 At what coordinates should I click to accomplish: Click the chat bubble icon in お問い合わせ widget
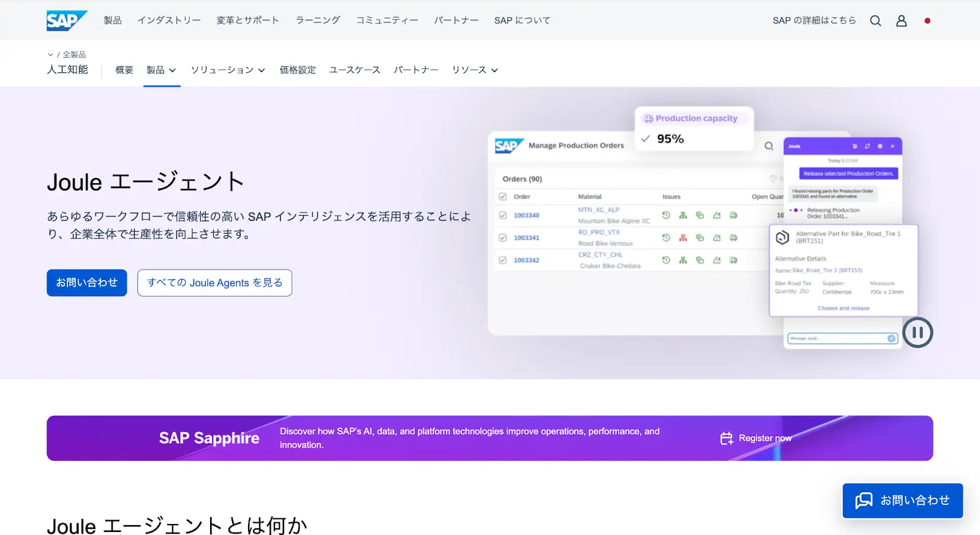click(864, 501)
